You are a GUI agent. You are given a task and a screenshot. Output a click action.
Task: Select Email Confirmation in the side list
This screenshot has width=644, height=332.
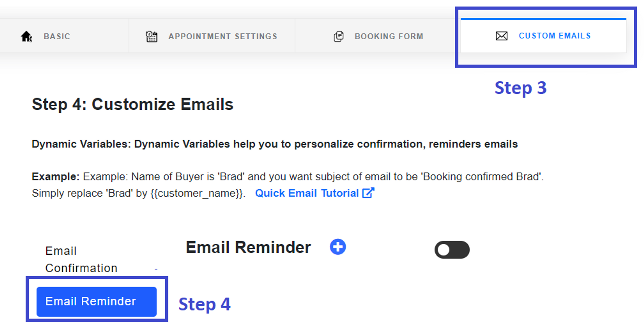pos(81,259)
